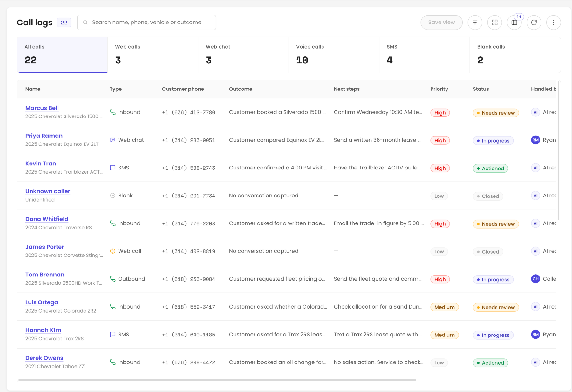Open the Blank calls tab
Screen dimensions: 572x392
click(515, 55)
